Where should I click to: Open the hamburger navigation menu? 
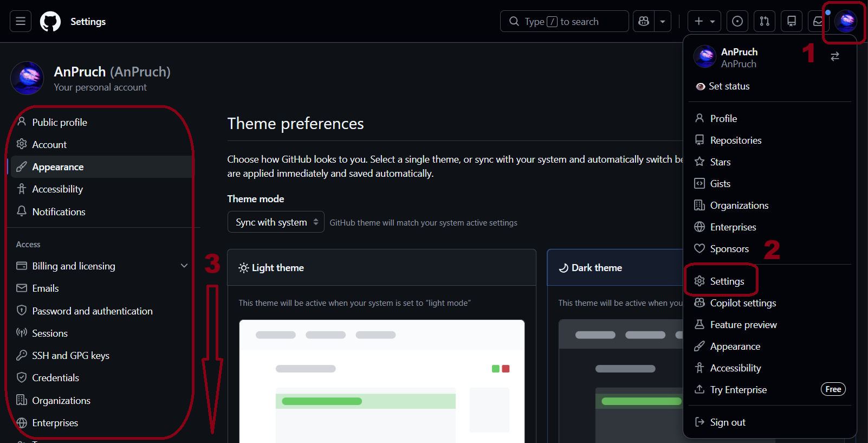click(x=21, y=21)
